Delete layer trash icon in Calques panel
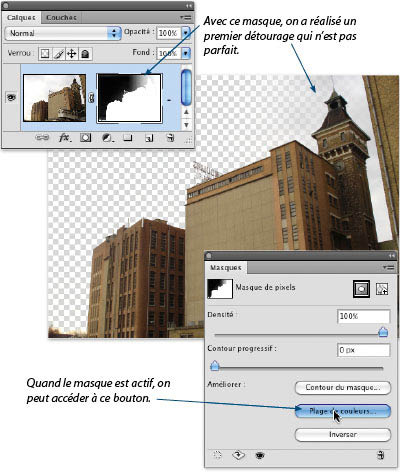400x474 pixels. point(170,137)
